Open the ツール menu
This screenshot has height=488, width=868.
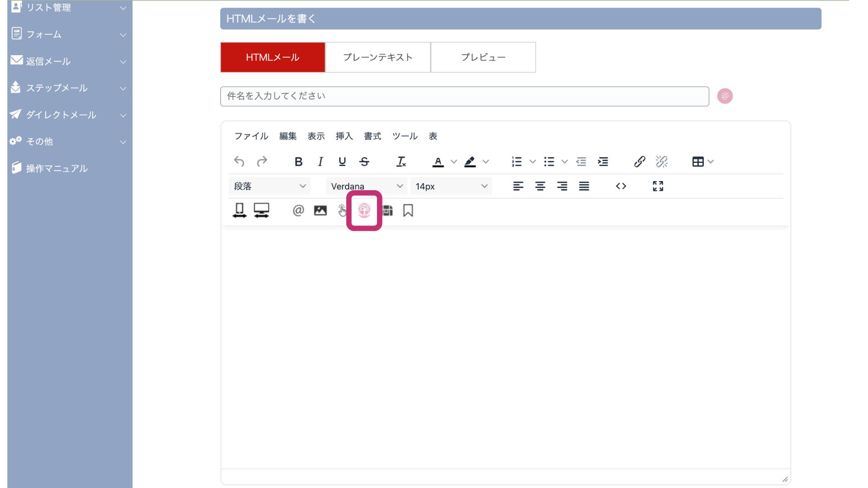pos(405,136)
